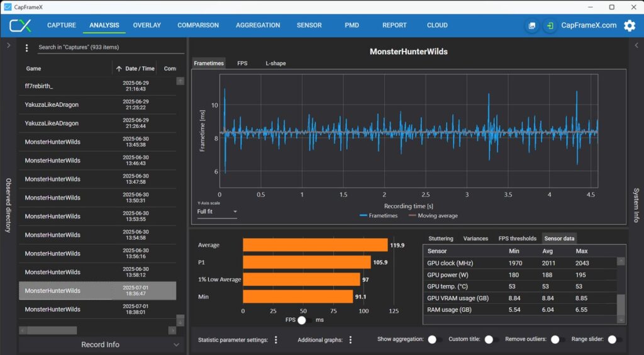Expand the Record Info section
The width and height of the screenshot is (644, 355).
(100, 345)
